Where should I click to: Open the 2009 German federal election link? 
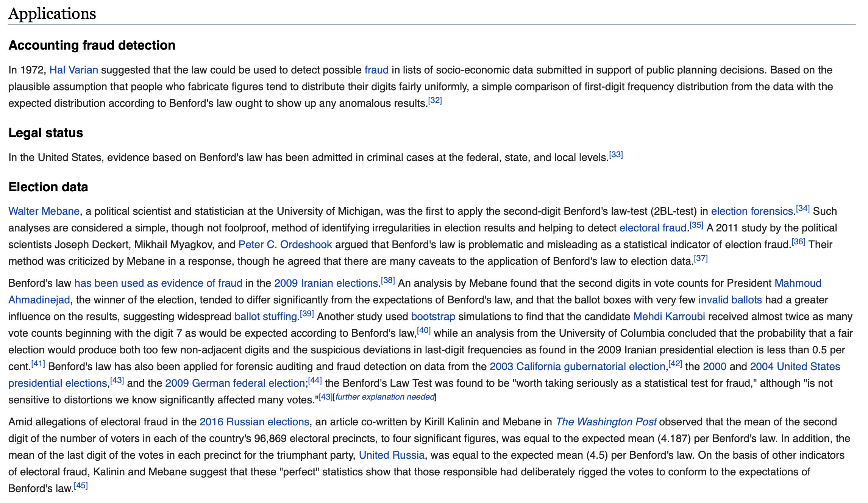[x=235, y=383]
